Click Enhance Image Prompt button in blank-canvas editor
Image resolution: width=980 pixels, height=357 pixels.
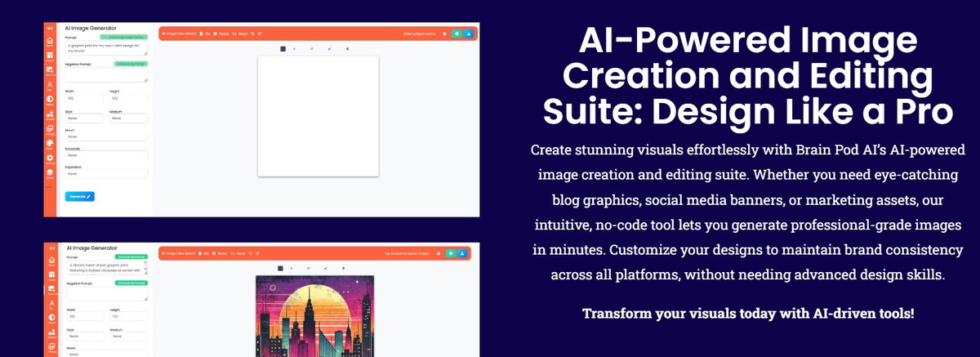pos(124,37)
